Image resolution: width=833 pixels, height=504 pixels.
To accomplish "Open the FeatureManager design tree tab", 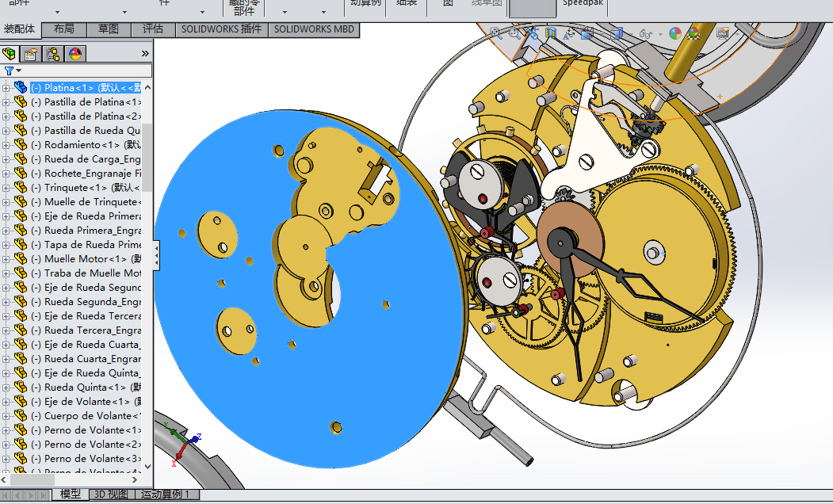I will [9, 54].
